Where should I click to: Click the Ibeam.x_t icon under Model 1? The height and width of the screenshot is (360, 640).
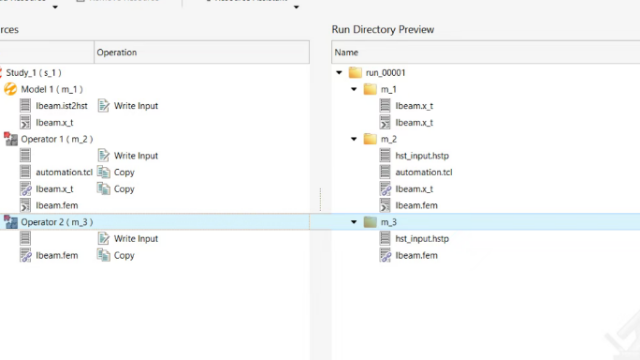[25, 122]
